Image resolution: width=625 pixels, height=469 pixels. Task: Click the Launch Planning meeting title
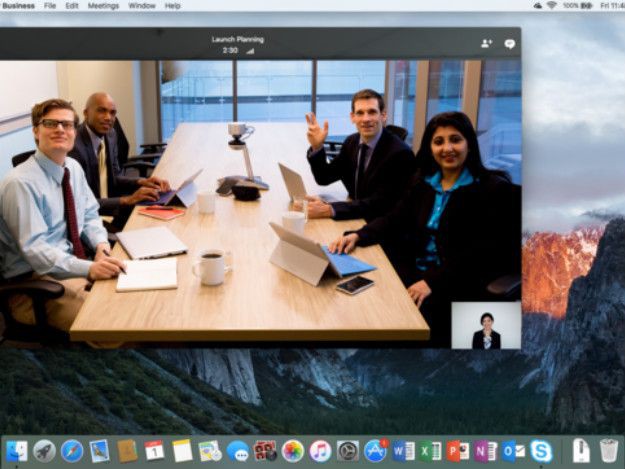[x=238, y=39]
